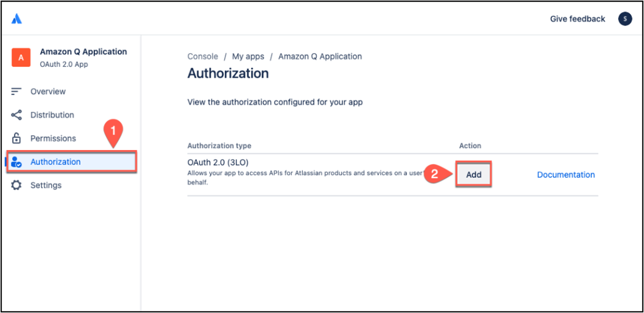Click the OAuth 2.0 (3LO) row title
Viewport: 644px width, 313px height.
218,162
